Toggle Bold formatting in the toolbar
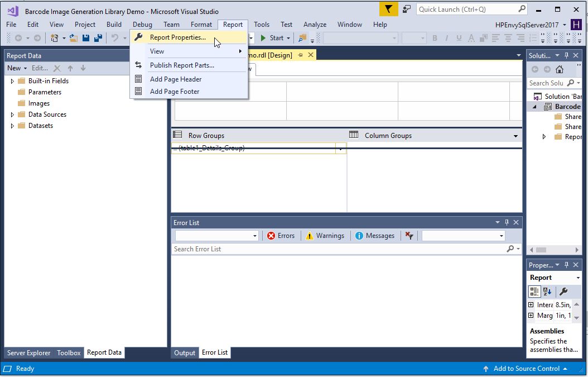Viewport: 588px width, 377px height. [435, 38]
